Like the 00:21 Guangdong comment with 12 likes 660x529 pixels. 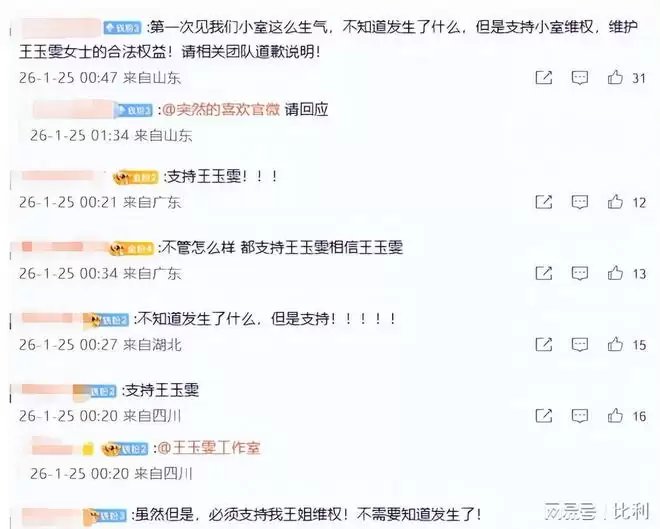coord(615,202)
